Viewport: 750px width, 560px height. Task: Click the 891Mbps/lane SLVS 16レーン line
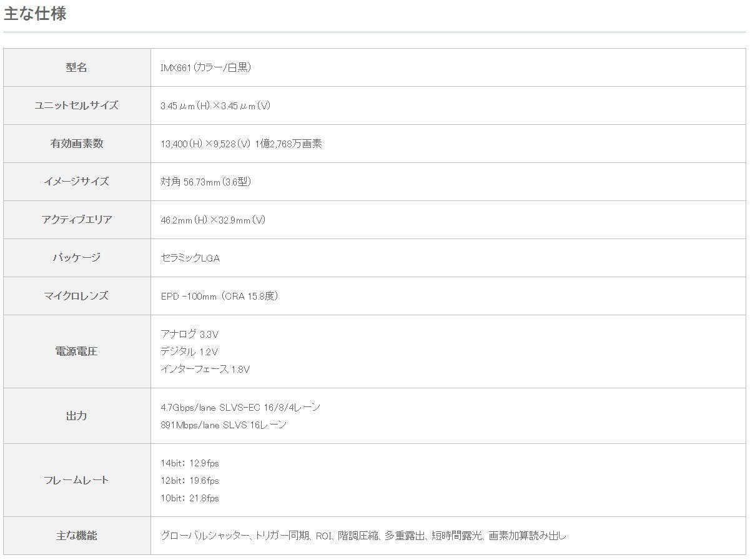(223, 425)
